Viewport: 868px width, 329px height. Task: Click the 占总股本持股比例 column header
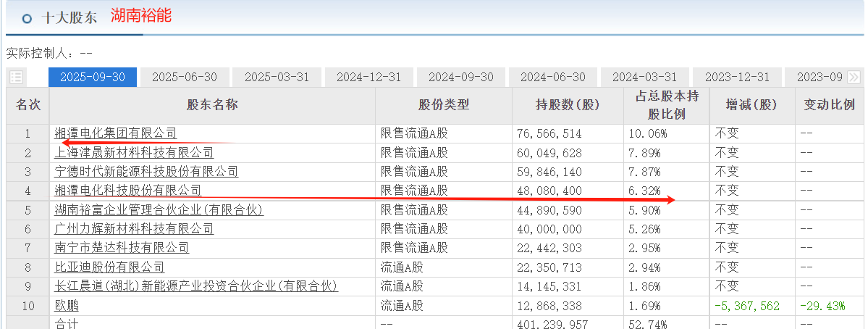point(667,105)
